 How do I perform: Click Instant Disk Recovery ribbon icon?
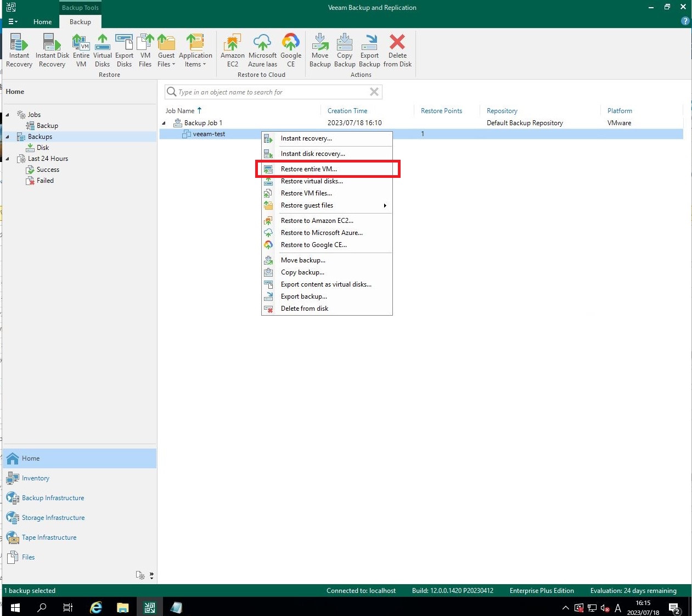coord(52,50)
